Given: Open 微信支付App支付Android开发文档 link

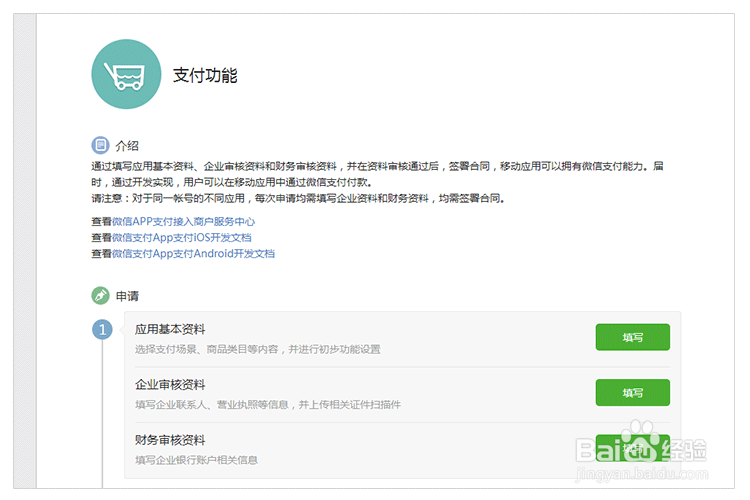Looking at the screenshot, I should click(x=193, y=254).
